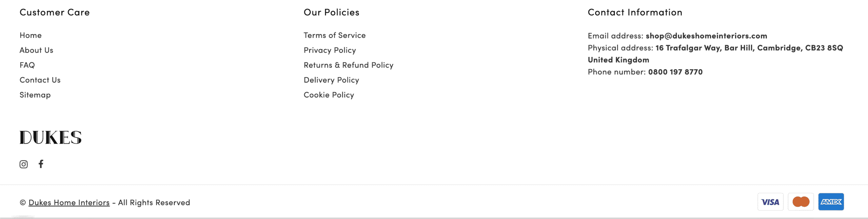Screen dimensions: 868x219
Task: Click the Visa payment icon
Action: coord(770,202)
